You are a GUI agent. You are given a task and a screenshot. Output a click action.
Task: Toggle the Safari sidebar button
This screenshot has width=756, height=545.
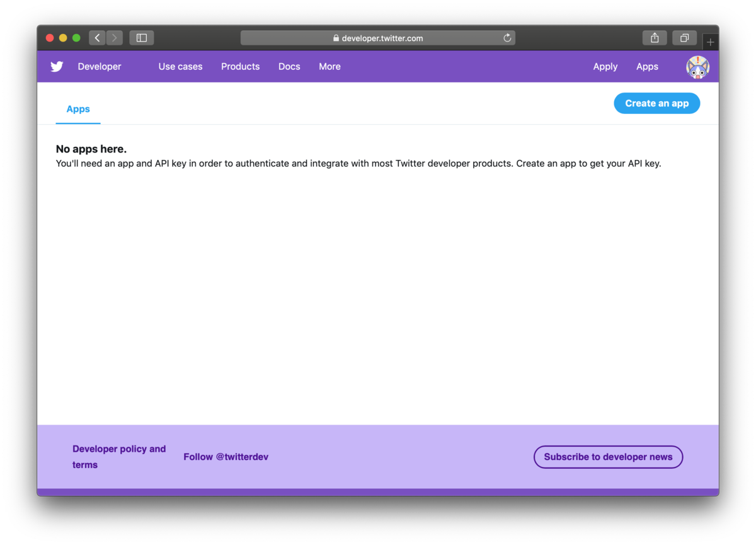click(x=142, y=38)
